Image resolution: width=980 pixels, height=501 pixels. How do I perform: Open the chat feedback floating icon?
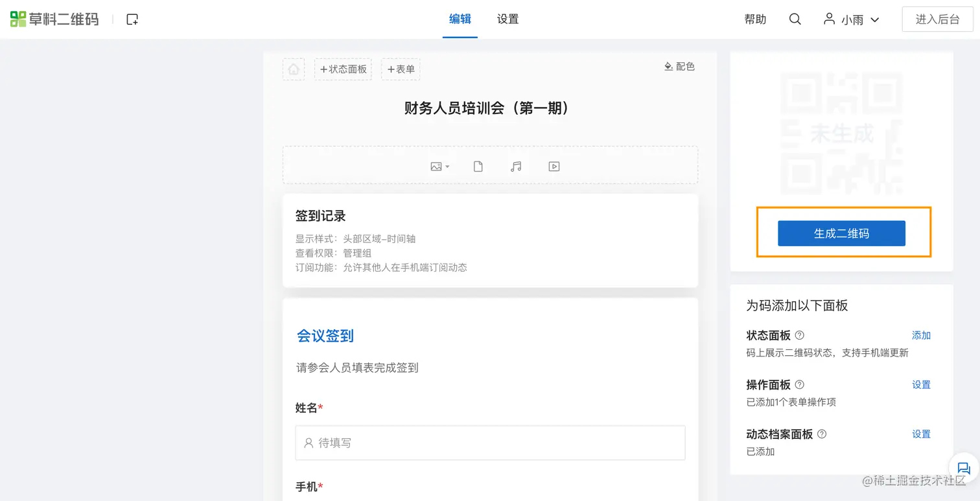[x=963, y=468]
